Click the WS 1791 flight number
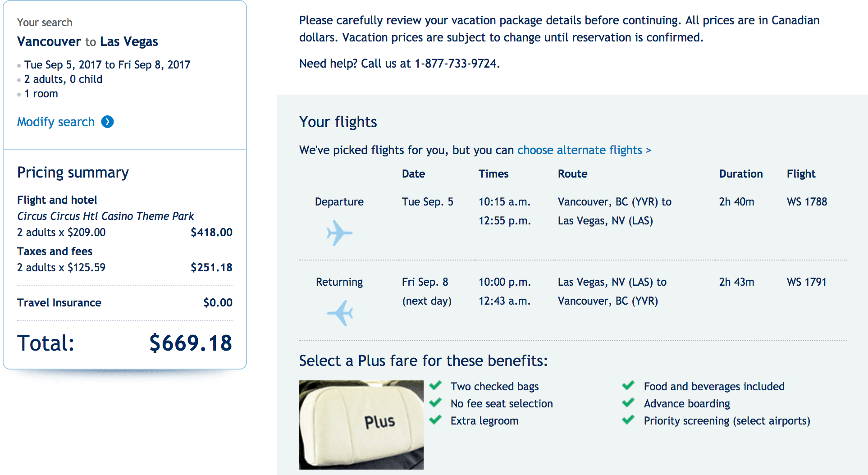This screenshot has width=868, height=475. pyautogui.click(x=806, y=282)
